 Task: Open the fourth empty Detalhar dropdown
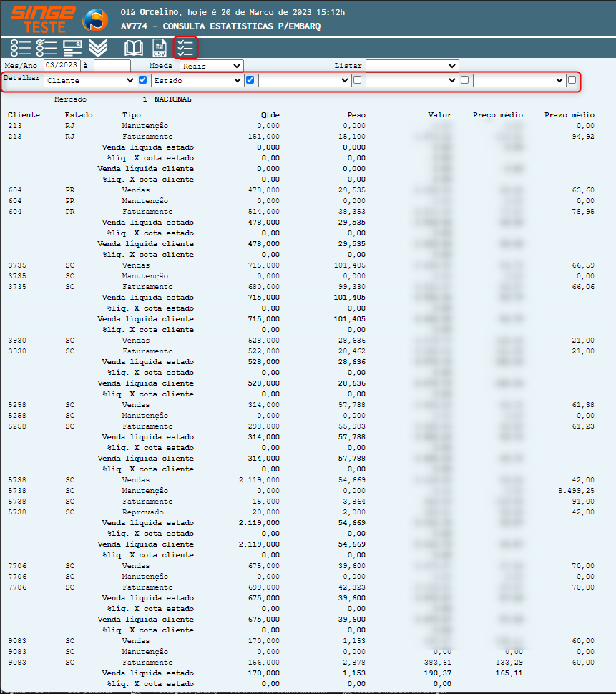[x=412, y=81]
